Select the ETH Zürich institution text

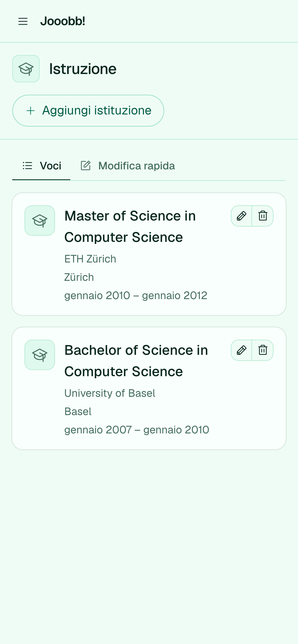coord(90,259)
